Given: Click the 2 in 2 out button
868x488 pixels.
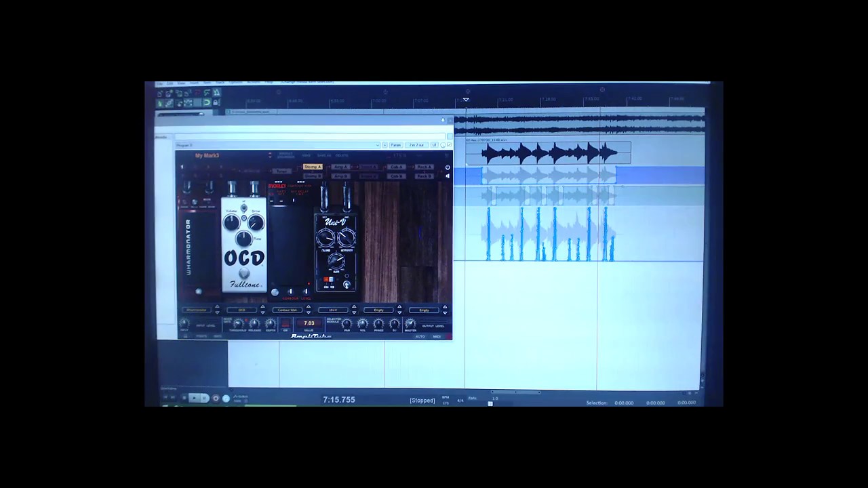Looking at the screenshot, I should [x=416, y=145].
